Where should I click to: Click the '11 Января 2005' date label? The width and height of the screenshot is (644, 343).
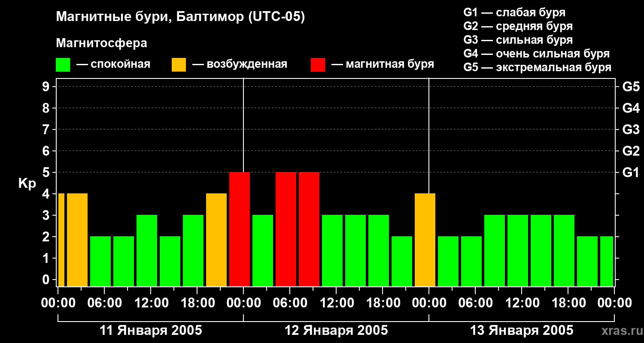[151, 331]
